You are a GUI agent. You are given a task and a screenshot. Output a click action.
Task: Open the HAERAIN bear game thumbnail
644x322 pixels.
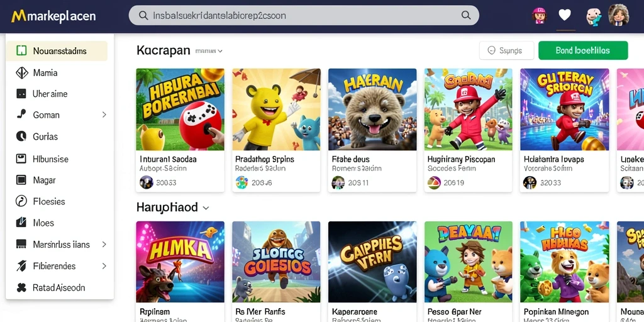coord(372,109)
